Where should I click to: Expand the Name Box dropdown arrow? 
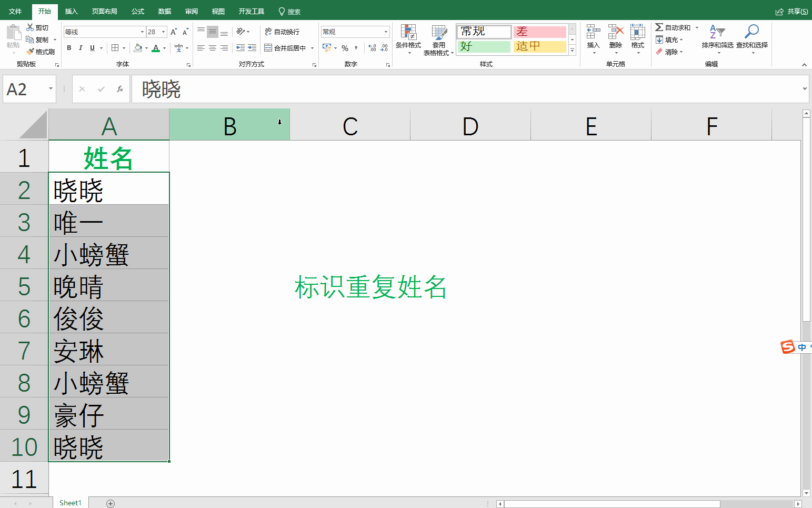tap(51, 89)
